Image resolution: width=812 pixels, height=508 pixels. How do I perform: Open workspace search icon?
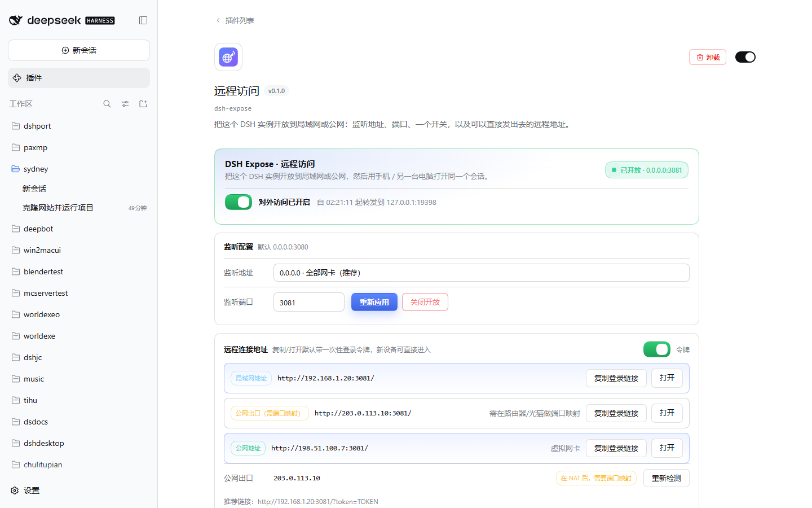click(107, 104)
